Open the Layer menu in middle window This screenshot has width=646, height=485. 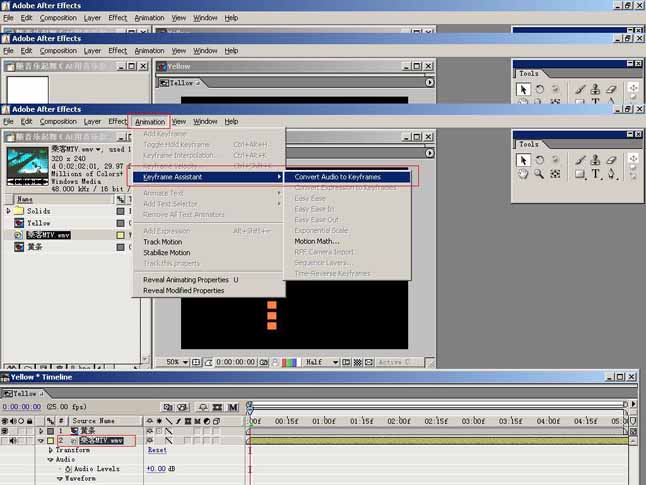92,51
